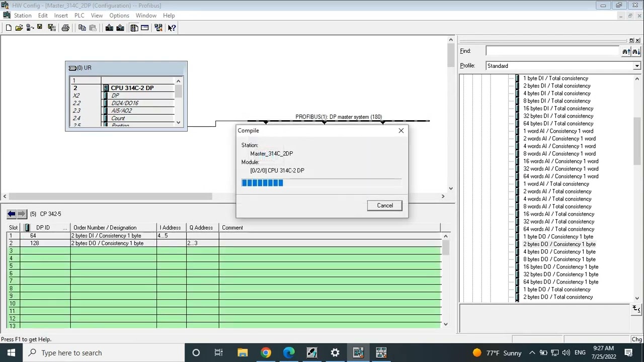Undock the hardware catalog pane

click(631, 40)
